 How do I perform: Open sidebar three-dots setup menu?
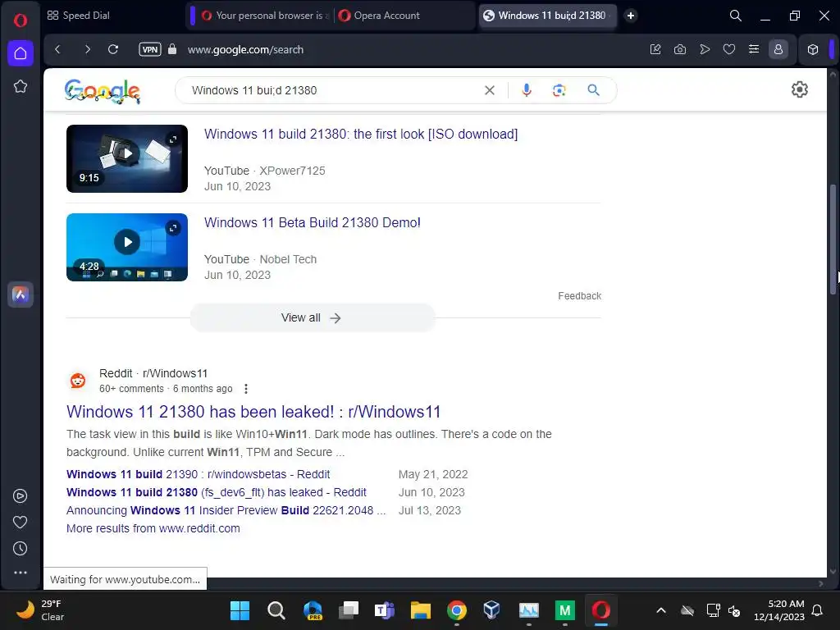(21, 573)
